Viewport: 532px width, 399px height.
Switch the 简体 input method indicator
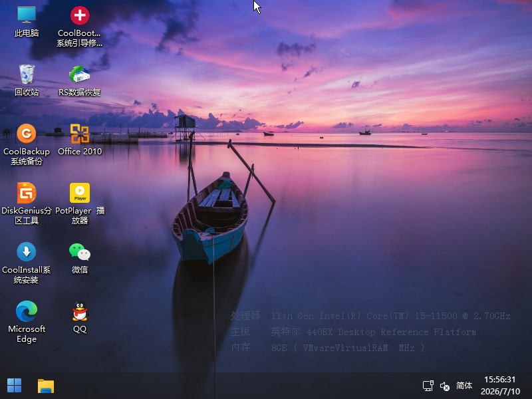(464, 386)
